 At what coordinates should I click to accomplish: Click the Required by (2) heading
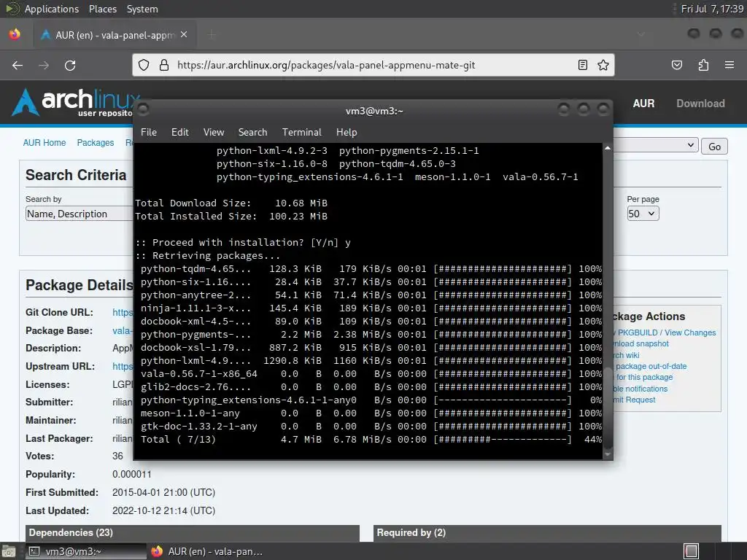pos(411,532)
